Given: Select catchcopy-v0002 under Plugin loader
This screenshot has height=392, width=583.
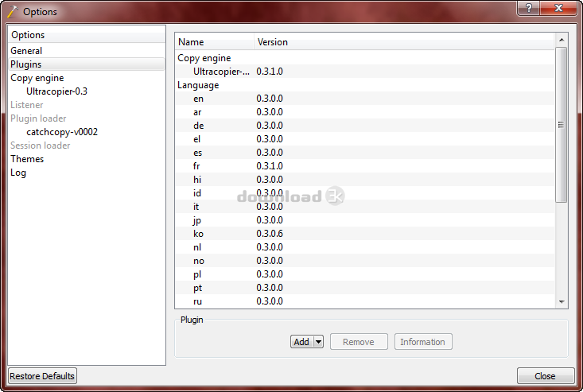Looking at the screenshot, I should pyautogui.click(x=62, y=132).
